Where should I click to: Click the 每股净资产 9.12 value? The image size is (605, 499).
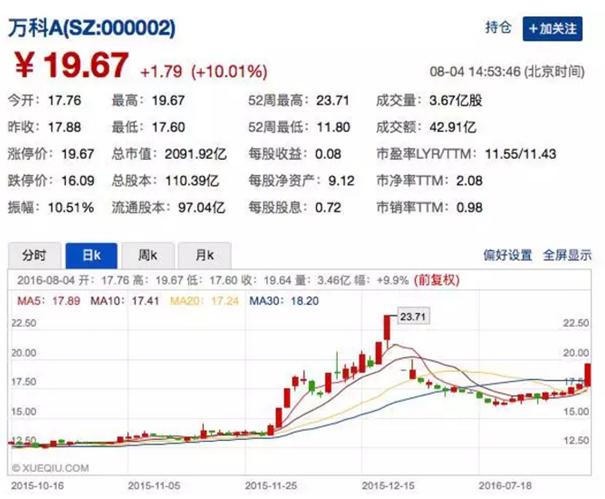coord(341,181)
